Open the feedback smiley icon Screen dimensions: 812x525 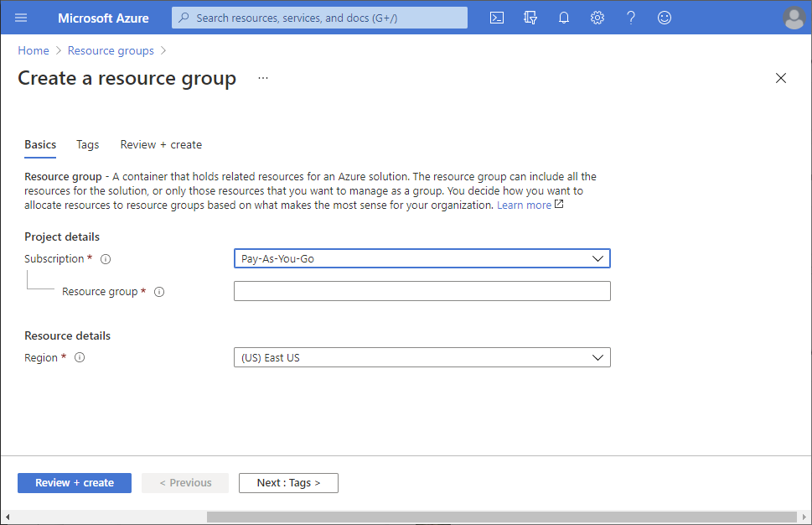(x=665, y=18)
